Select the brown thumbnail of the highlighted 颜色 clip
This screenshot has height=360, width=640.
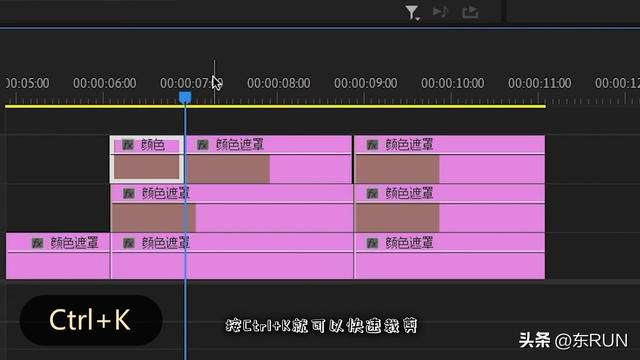[146, 167]
